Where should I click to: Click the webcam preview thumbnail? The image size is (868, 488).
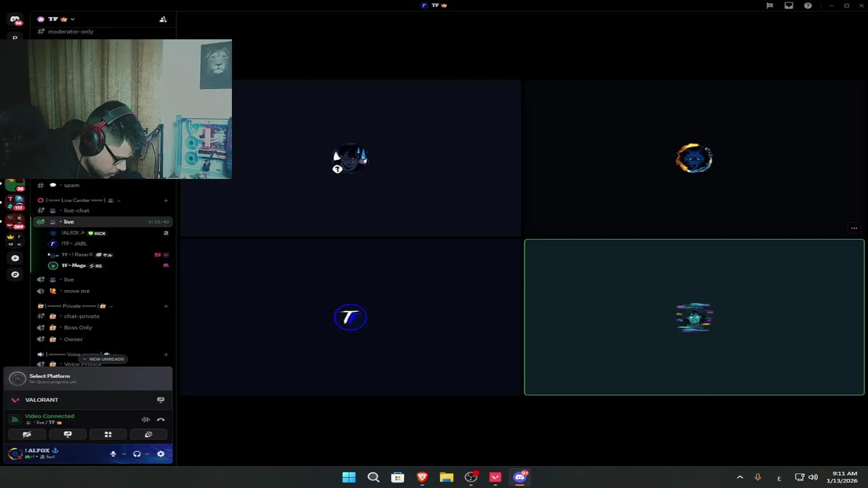pyautogui.click(x=116, y=109)
